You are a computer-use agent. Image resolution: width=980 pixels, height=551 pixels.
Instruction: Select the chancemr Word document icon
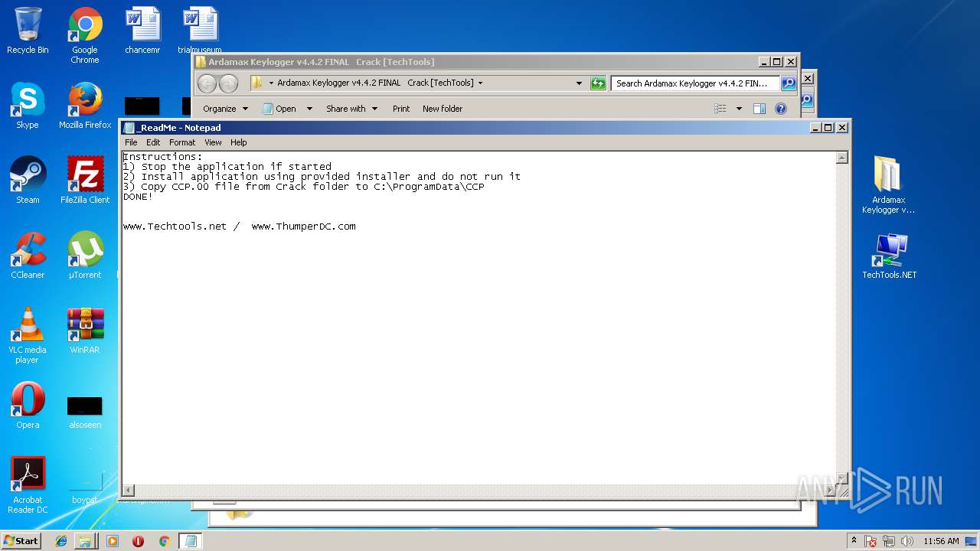[x=142, y=31]
